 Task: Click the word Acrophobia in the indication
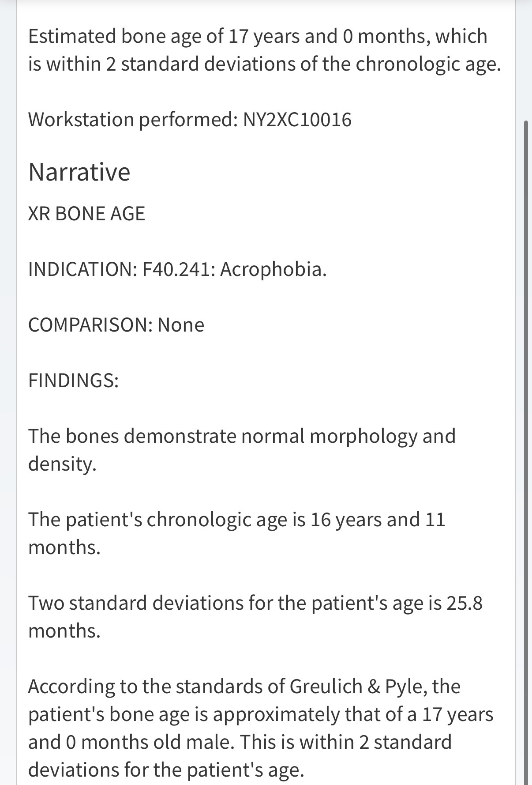point(273,269)
